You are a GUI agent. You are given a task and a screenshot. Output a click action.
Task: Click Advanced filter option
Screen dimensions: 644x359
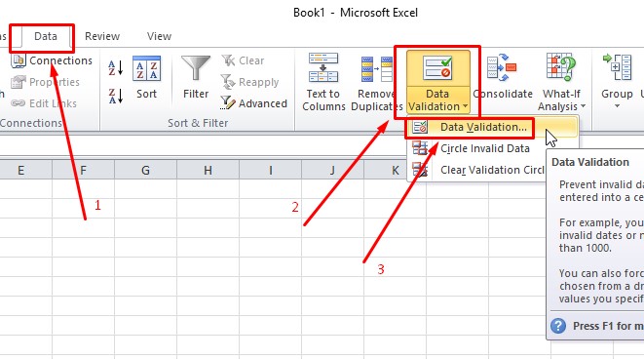pyautogui.click(x=254, y=103)
